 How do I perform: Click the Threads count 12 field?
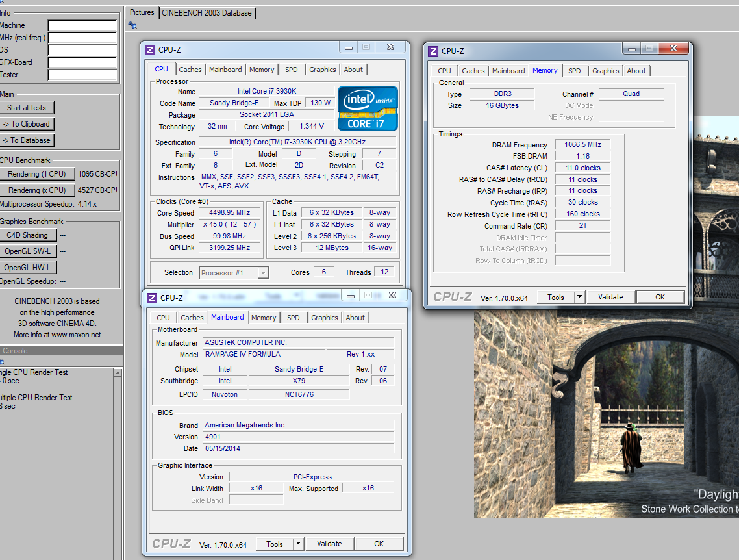[x=384, y=272]
